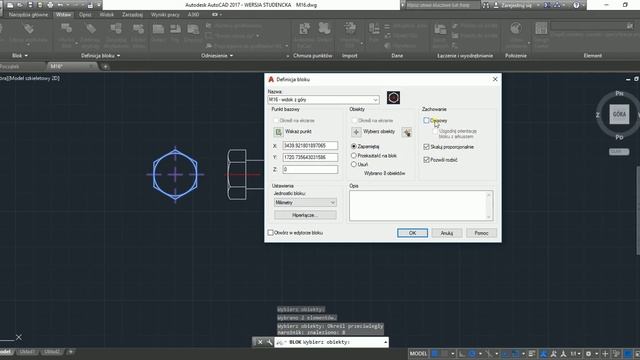
Task: Expand the Definicja bloku ribbon panel
Action: pyautogui.click(x=100, y=56)
